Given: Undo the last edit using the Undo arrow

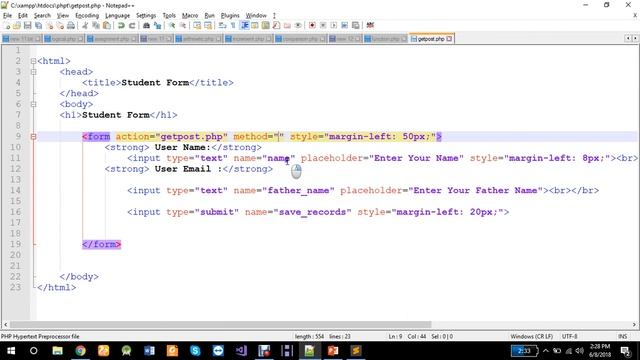Looking at the screenshot, I should tap(121, 25).
